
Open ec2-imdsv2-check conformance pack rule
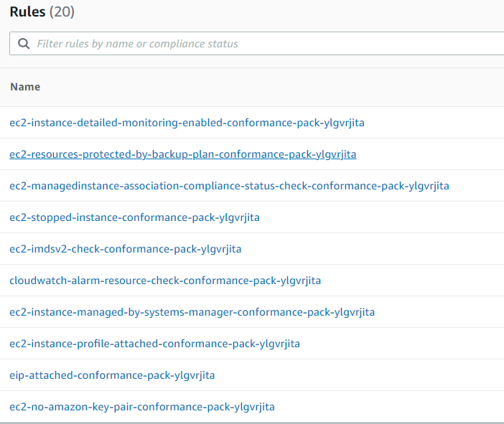point(126,249)
